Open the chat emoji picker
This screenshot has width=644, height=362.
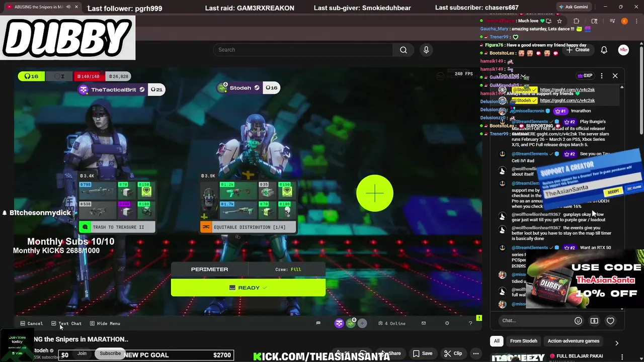click(x=578, y=320)
